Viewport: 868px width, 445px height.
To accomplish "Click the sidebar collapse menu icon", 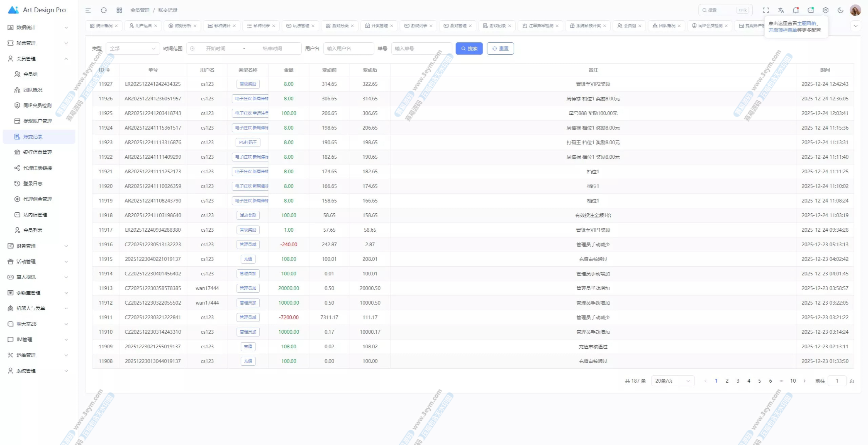I will click(x=88, y=10).
